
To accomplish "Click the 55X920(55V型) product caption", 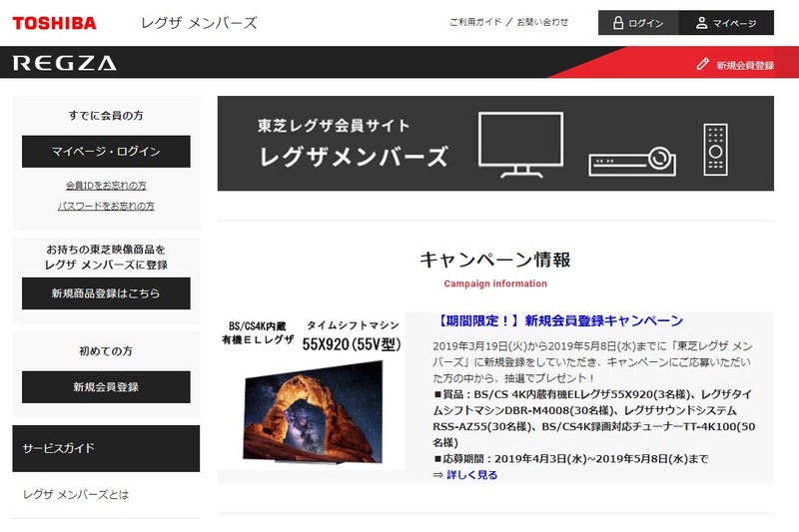I will (352, 344).
